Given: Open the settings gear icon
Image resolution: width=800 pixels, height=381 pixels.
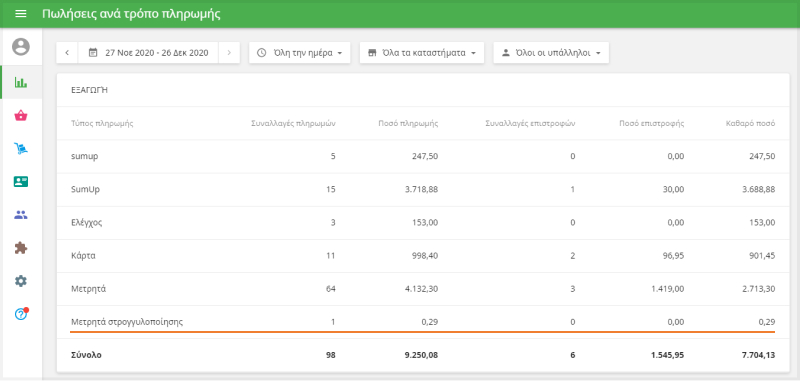Looking at the screenshot, I should (21, 281).
